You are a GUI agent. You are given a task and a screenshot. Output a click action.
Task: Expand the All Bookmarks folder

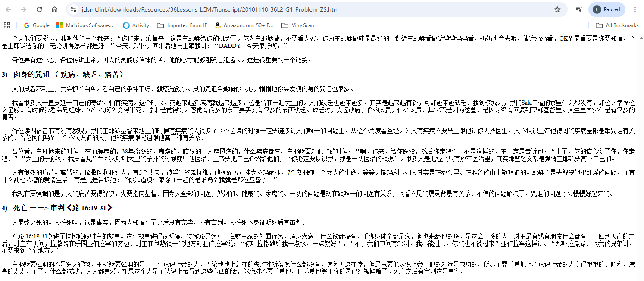coord(617,25)
